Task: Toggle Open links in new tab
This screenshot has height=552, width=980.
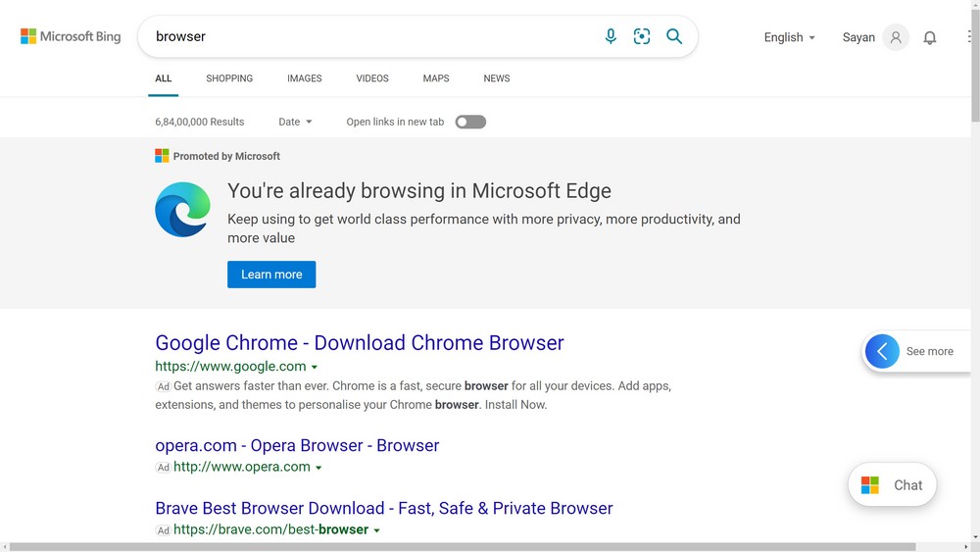Action: [x=470, y=122]
